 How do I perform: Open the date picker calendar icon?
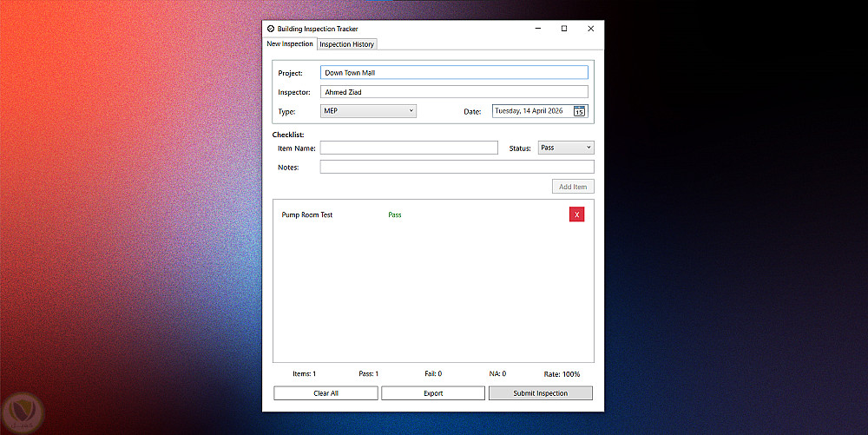coord(579,111)
